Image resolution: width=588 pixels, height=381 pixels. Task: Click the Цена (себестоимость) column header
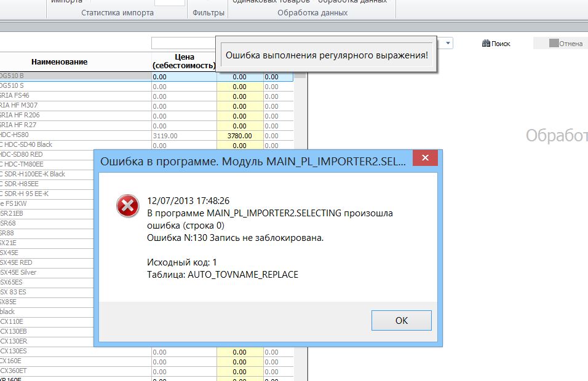pos(184,61)
